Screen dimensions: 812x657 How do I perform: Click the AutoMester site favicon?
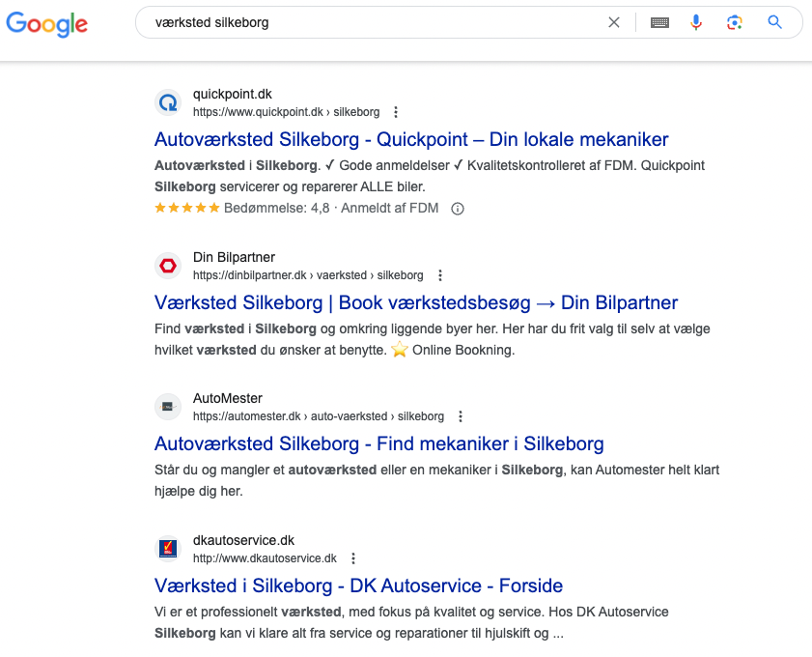point(168,407)
